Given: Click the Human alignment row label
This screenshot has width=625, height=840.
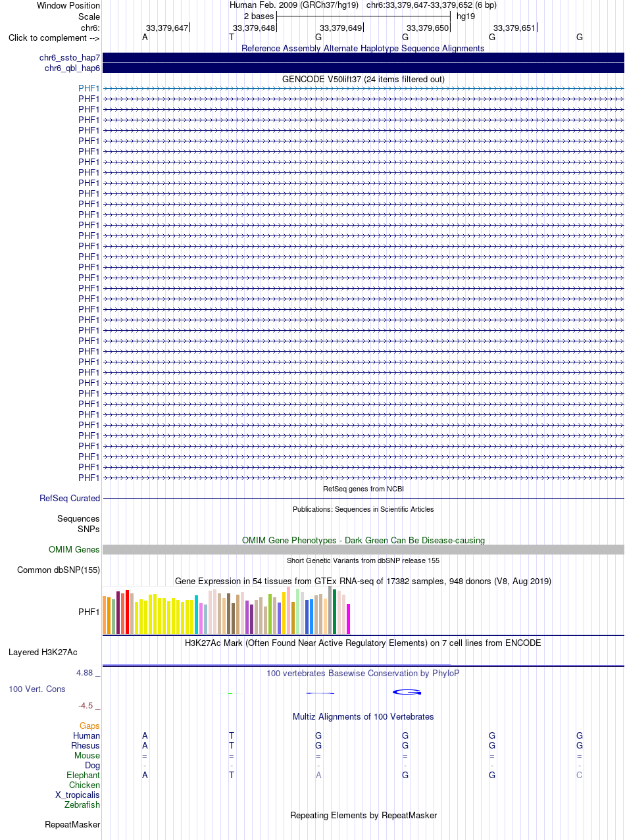Looking at the screenshot, I should pyautogui.click(x=87, y=736).
